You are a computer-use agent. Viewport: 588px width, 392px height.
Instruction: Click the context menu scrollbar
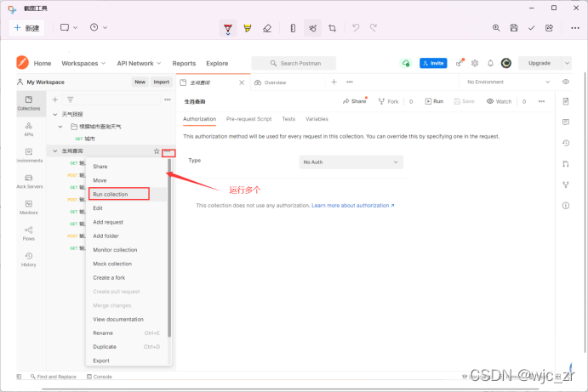coord(169,247)
